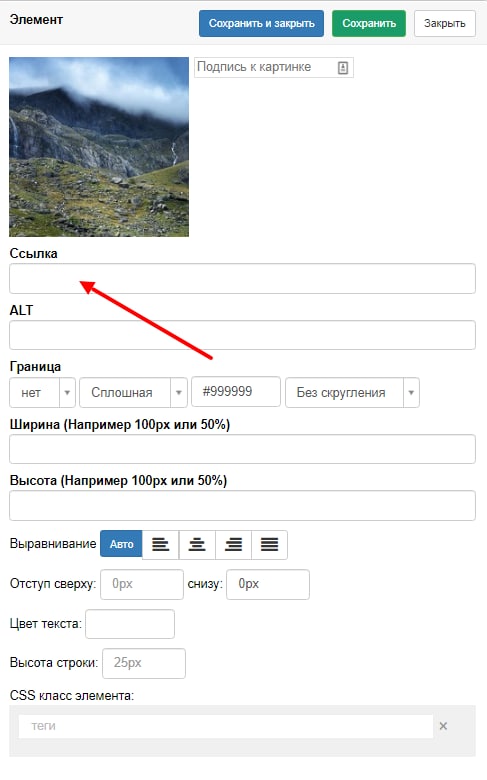This screenshot has height=780, width=487.
Task: Open the 'Без скругления' rounding dropdown
Action: [x=352, y=392]
